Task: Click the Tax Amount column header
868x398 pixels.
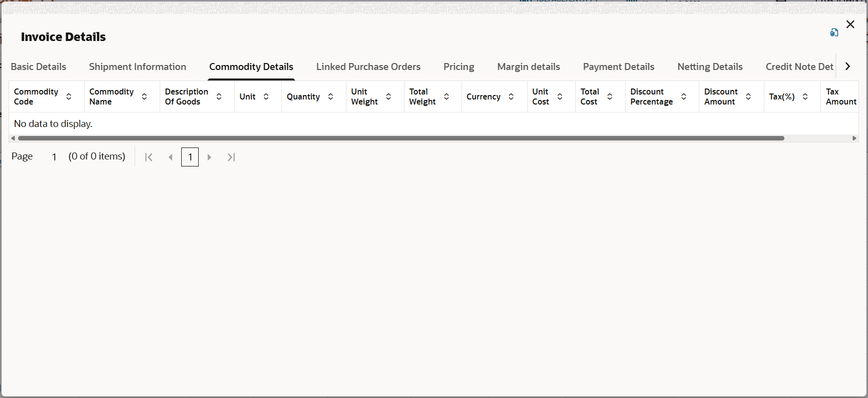Action: 841,96
